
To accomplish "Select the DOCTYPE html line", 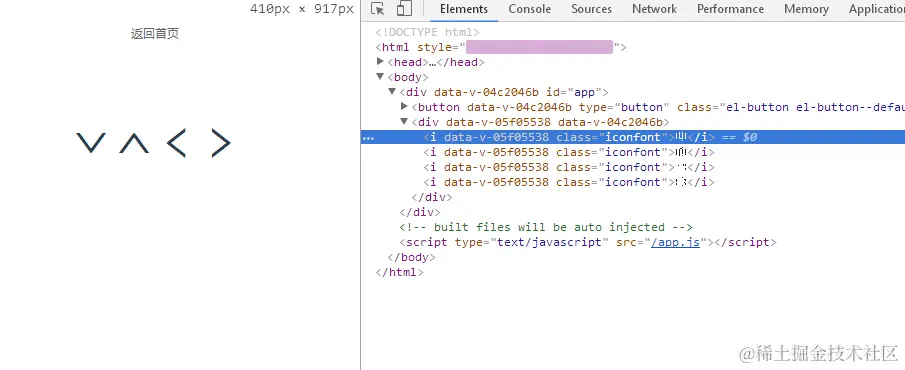I will 428,32.
